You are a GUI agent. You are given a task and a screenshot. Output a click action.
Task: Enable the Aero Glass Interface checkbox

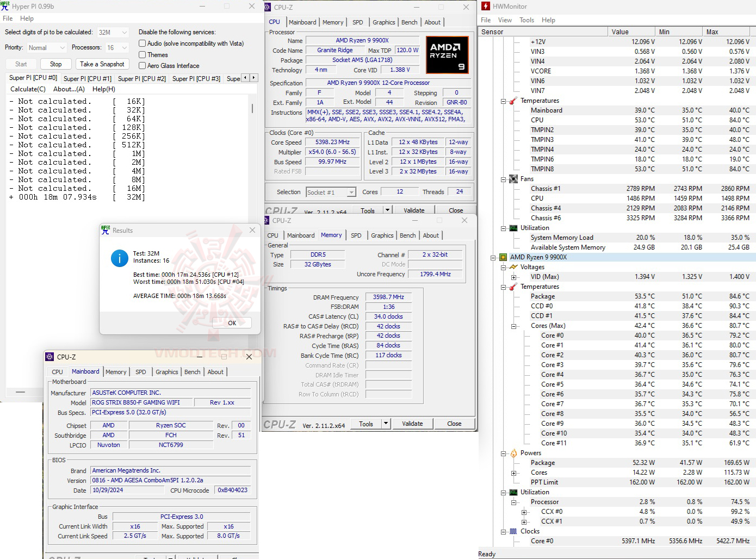[x=142, y=65]
